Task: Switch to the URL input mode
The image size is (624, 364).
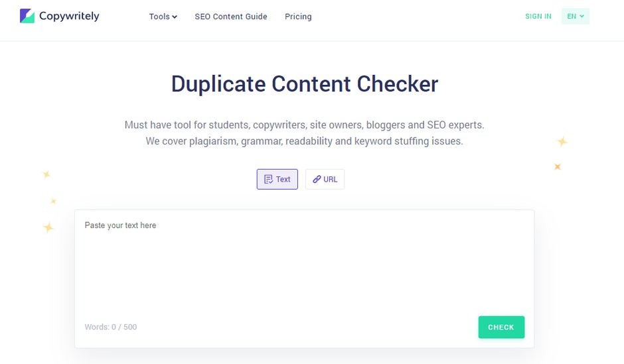Action: [325, 179]
